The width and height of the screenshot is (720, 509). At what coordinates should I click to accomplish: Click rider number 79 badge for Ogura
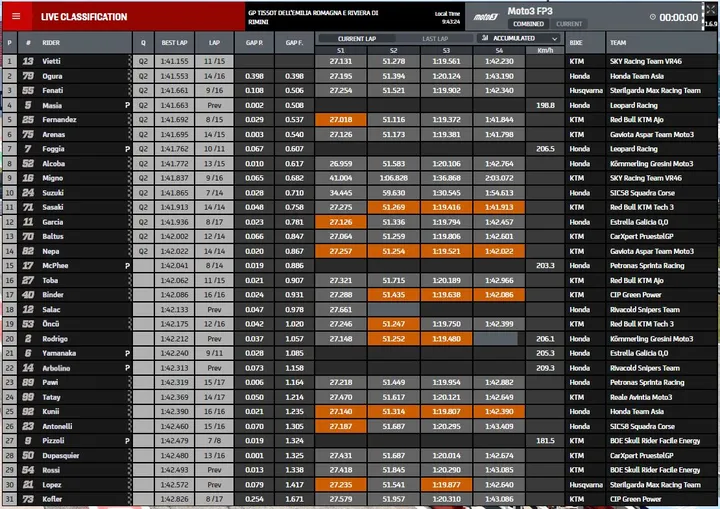(x=28, y=76)
